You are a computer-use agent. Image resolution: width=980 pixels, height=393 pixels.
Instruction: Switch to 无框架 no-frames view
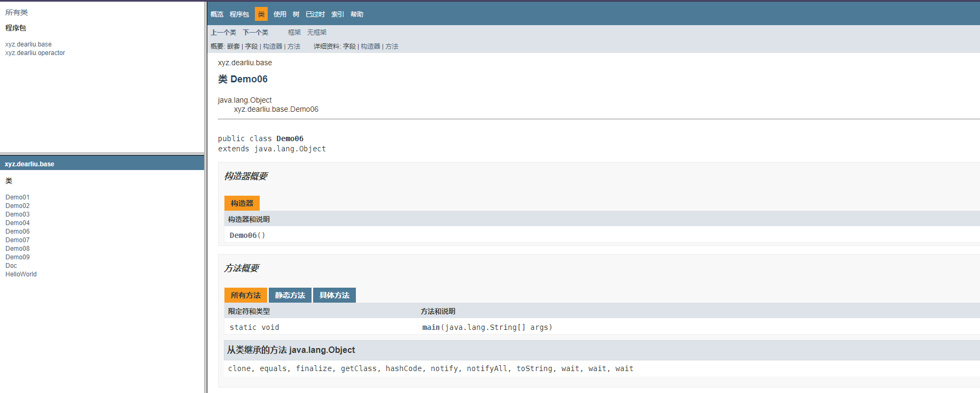coord(317,33)
